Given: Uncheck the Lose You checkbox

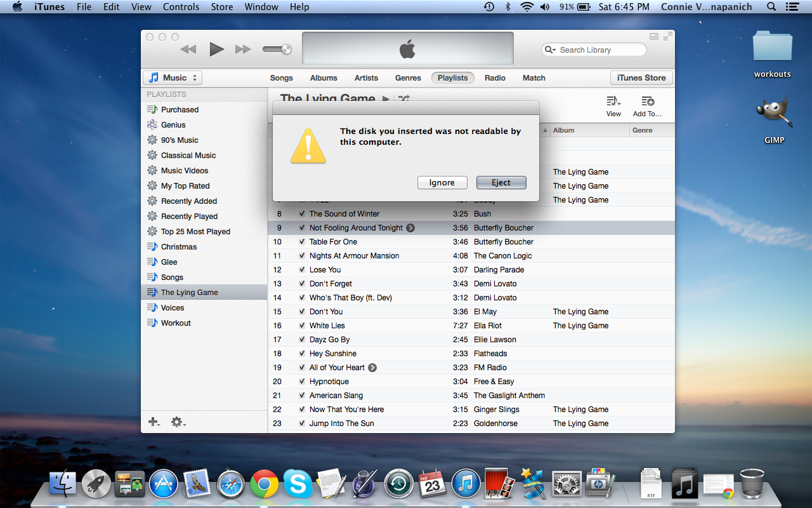Looking at the screenshot, I should [x=302, y=270].
